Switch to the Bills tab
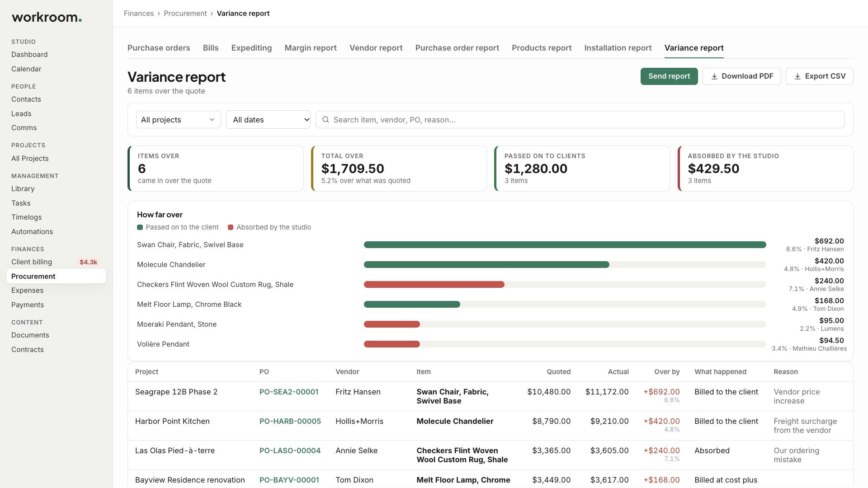868x488 pixels. 211,48
